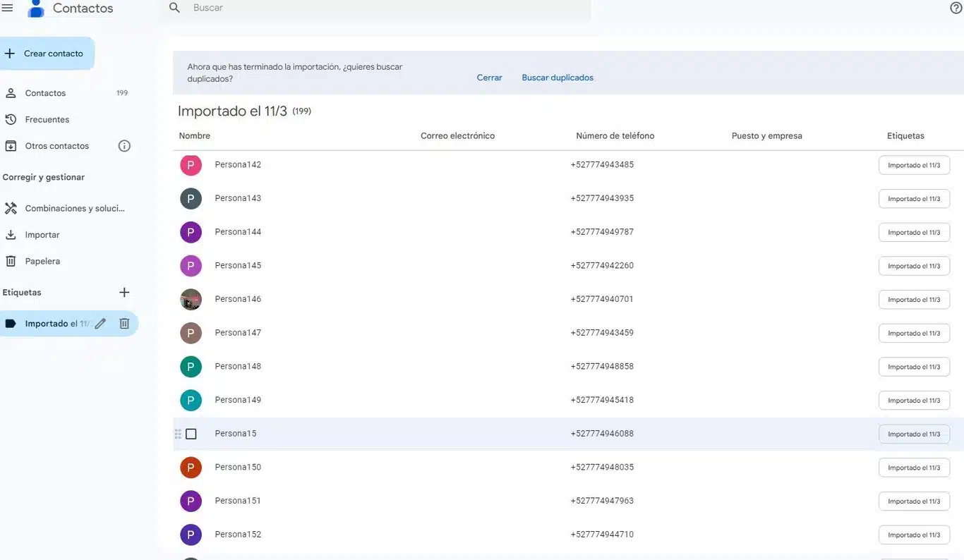964x560 pixels.
Task: Click phone number +527774944710
Action: pos(602,535)
